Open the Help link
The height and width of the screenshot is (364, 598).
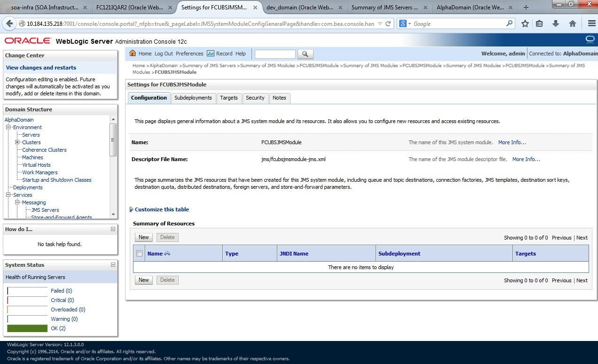tap(240, 54)
